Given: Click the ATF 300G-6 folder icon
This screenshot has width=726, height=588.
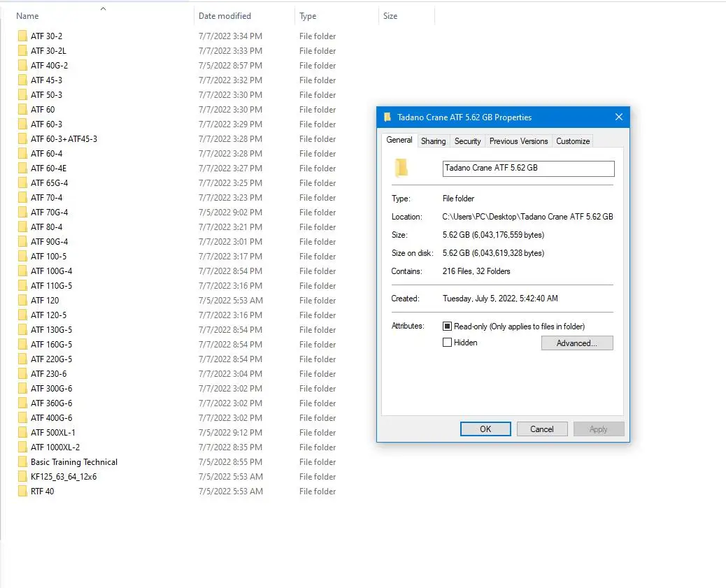Looking at the screenshot, I should (x=22, y=389).
